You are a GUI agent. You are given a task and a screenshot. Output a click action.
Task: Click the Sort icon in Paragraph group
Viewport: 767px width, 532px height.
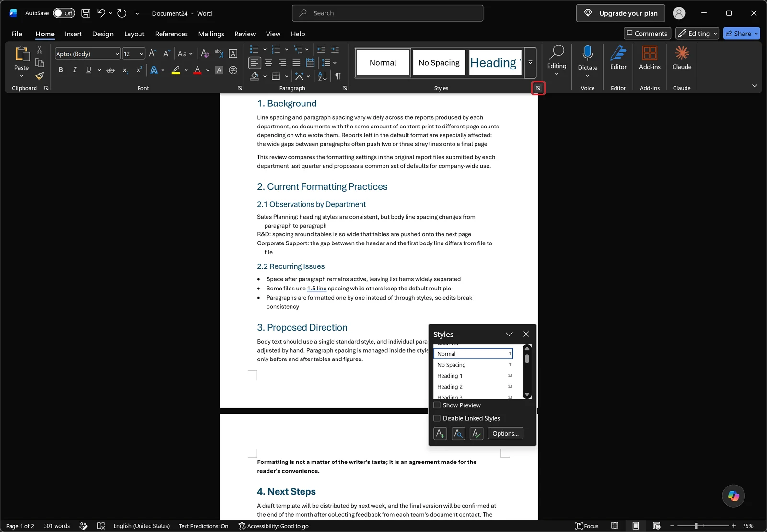coord(323,76)
